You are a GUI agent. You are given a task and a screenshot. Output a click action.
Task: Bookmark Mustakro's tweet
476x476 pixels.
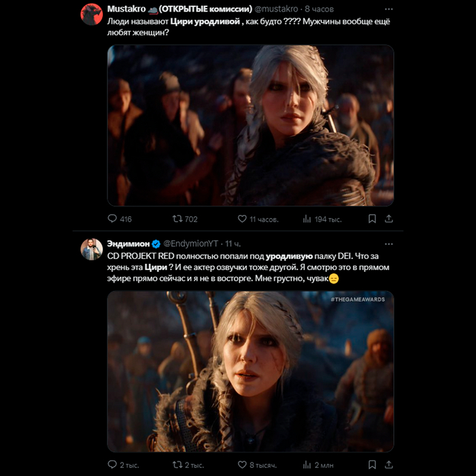(x=372, y=219)
